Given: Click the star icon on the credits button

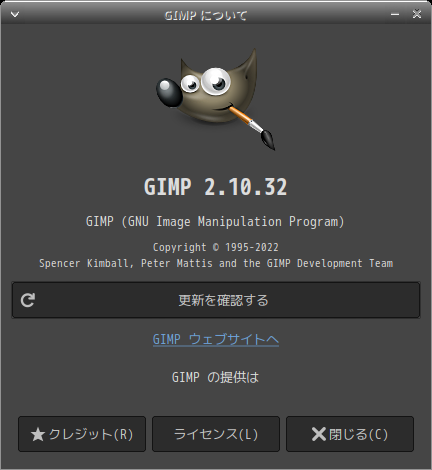Looking at the screenshot, I should point(37,435).
